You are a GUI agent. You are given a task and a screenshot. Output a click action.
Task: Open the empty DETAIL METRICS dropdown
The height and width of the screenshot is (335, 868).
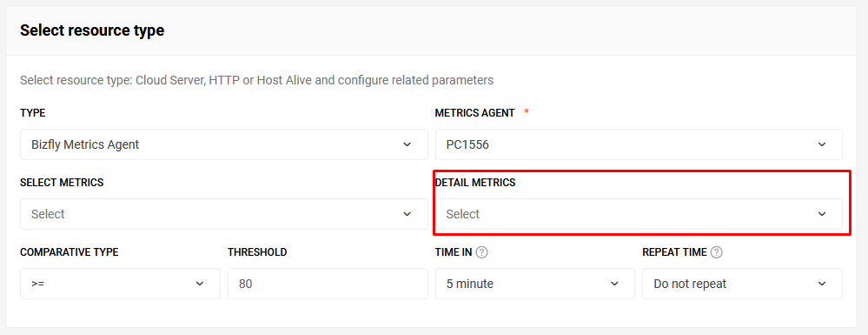[639, 214]
